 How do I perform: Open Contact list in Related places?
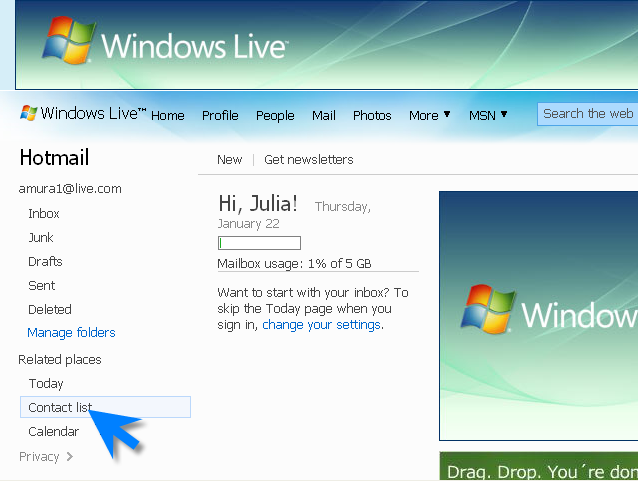(60, 407)
